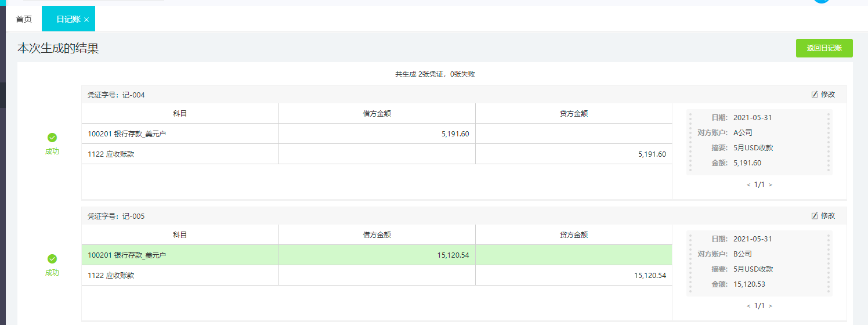Select the 日记账 tab
Image resolution: width=868 pixels, height=325 pixels.
coord(67,19)
